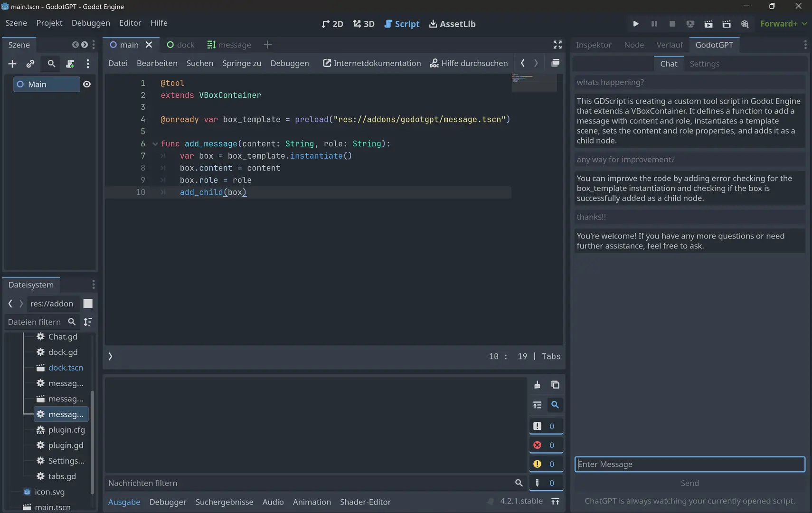The width and height of the screenshot is (812, 513).
Task: Run the project with play button
Action: click(636, 24)
